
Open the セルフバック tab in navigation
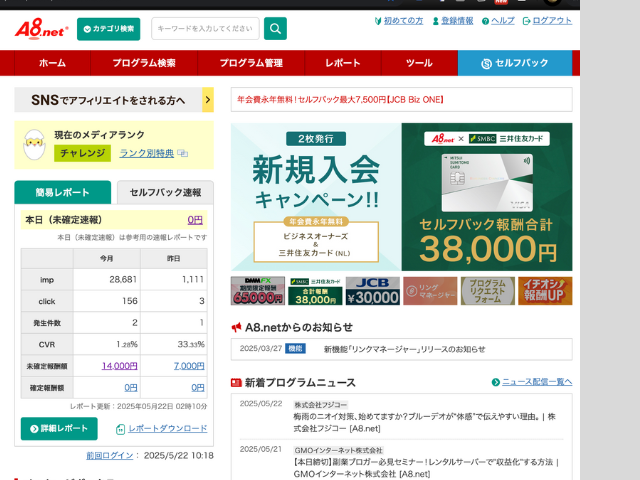(515, 63)
